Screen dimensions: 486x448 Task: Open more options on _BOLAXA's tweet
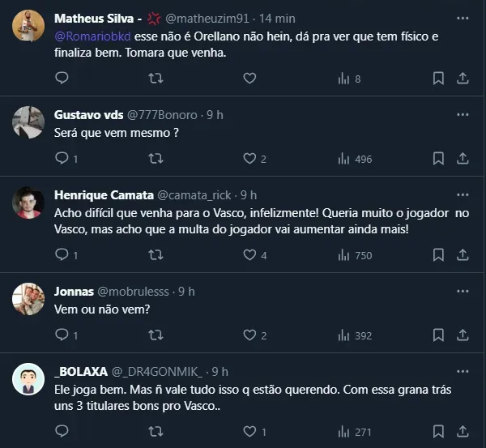point(463,372)
